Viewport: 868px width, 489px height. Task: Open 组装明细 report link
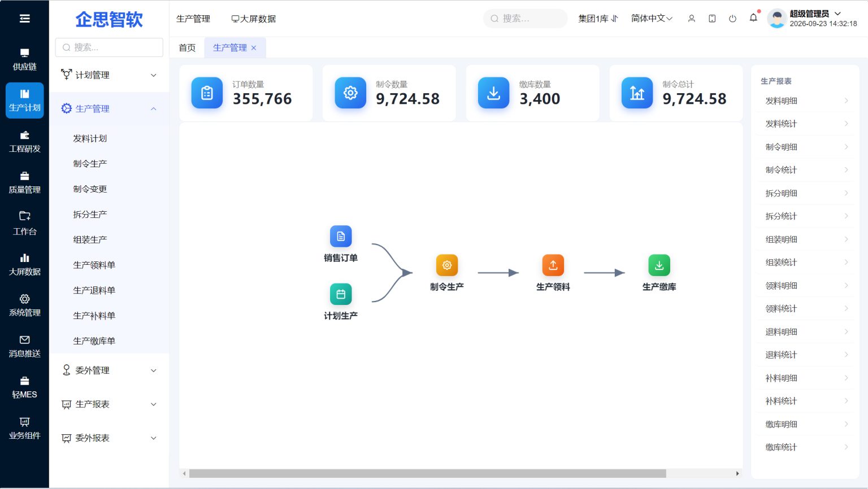[806, 239]
